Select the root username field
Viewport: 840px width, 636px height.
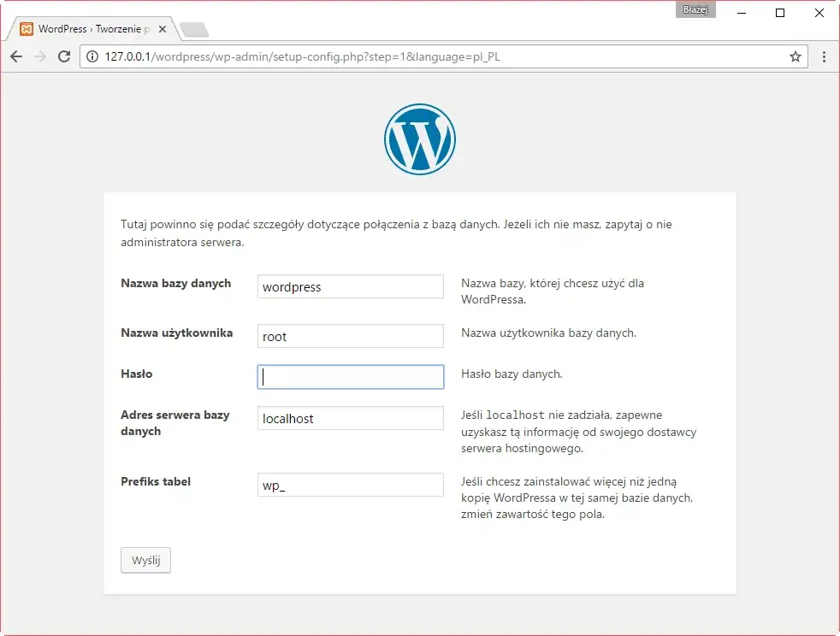[x=350, y=336]
